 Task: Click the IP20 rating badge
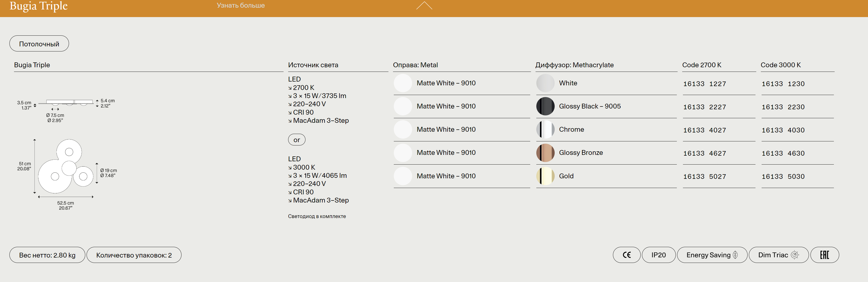[659, 255]
